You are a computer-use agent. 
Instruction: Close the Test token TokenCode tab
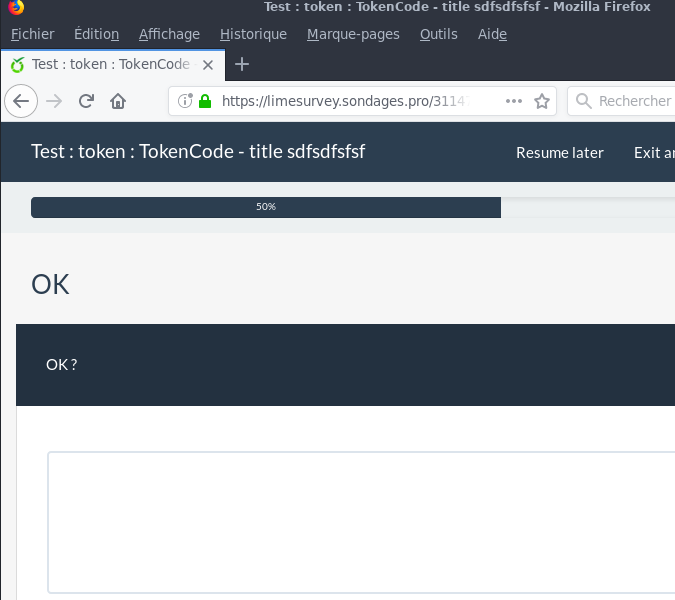click(208, 65)
